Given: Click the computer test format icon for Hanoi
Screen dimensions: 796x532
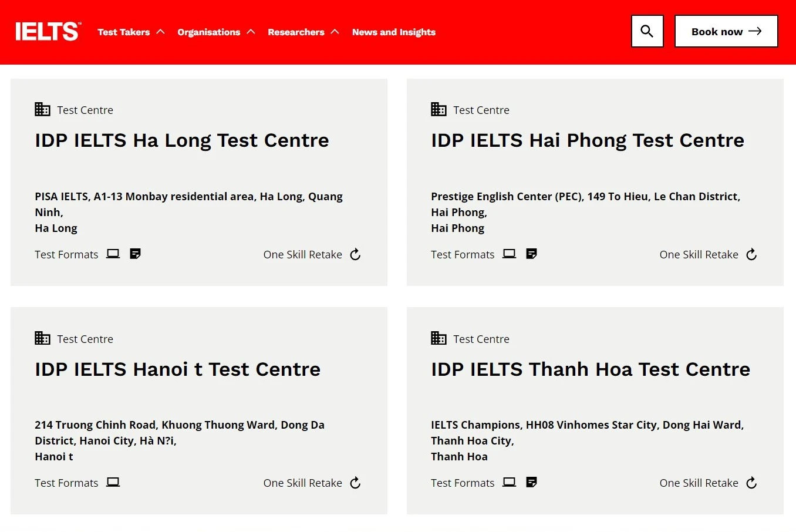Looking at the screenshot, I should (113, 482).
